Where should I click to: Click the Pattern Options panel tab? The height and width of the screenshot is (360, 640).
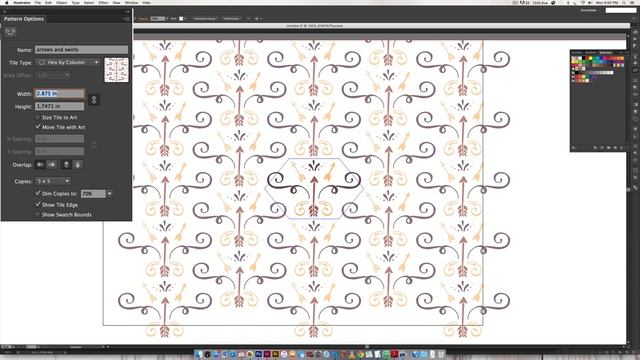pos(24,19)
